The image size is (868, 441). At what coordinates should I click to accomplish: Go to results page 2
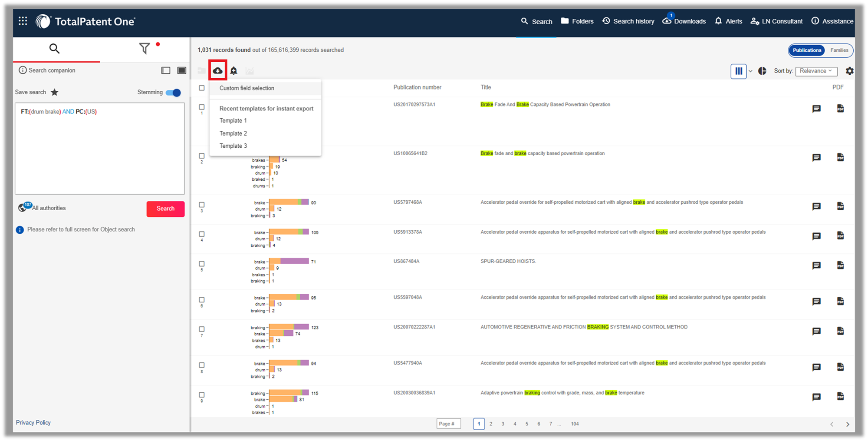pyautogui.click(x=491, y=424)
